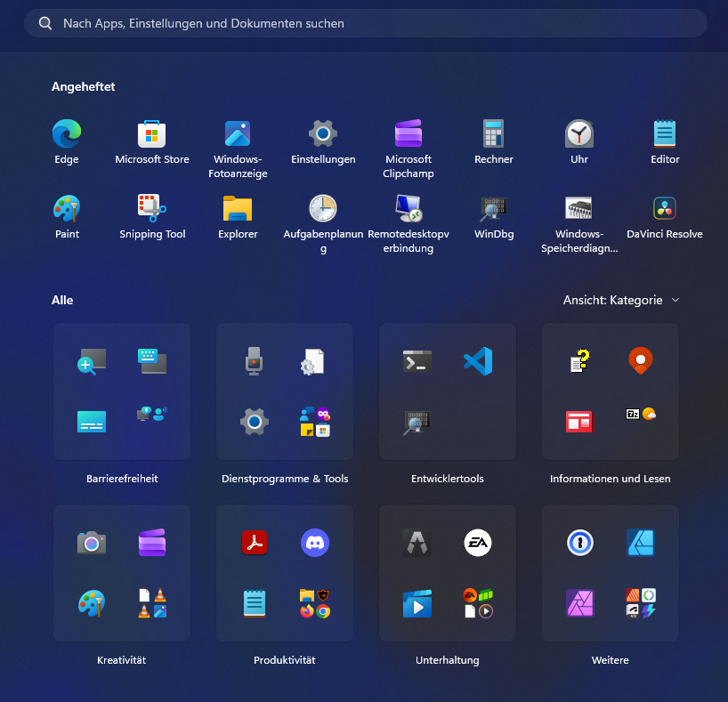Expand the Unterhaltung group's extra apps
Screen dimensions: 728x702
478,602
